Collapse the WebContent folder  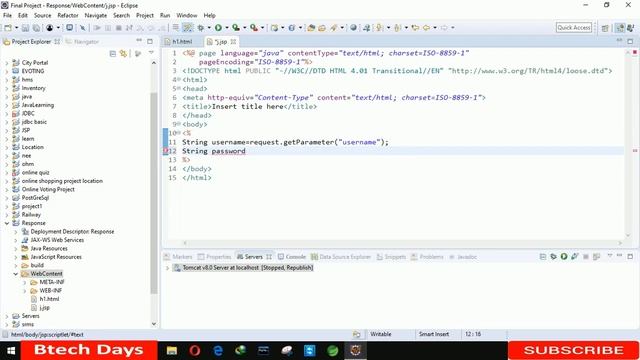(x=16, y=274)
